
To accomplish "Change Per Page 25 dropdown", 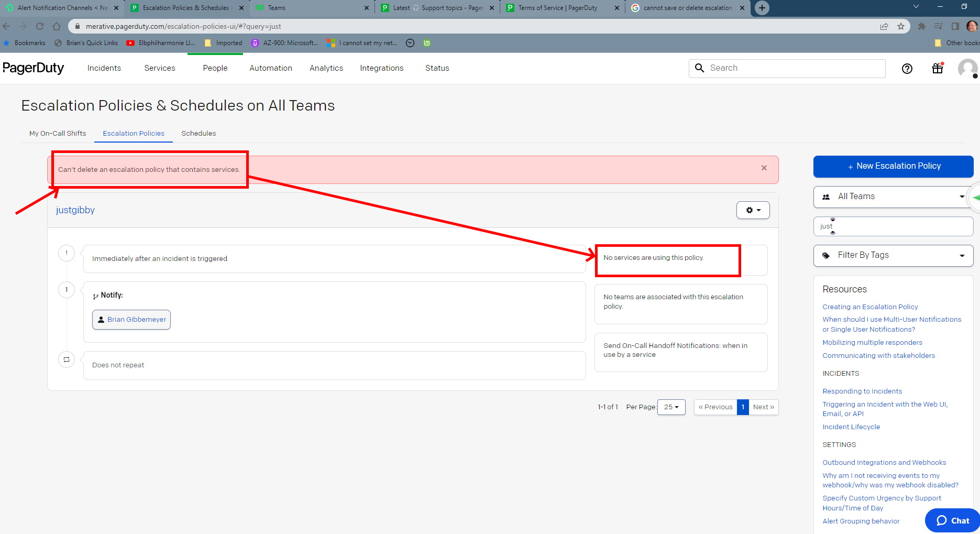I will pos(671,407).
